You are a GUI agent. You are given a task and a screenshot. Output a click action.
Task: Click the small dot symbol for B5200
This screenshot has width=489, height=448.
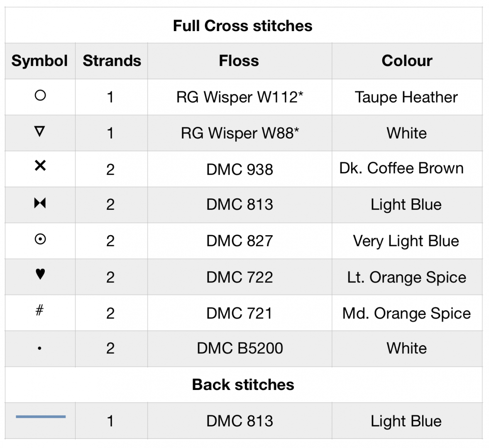[39, 348]
